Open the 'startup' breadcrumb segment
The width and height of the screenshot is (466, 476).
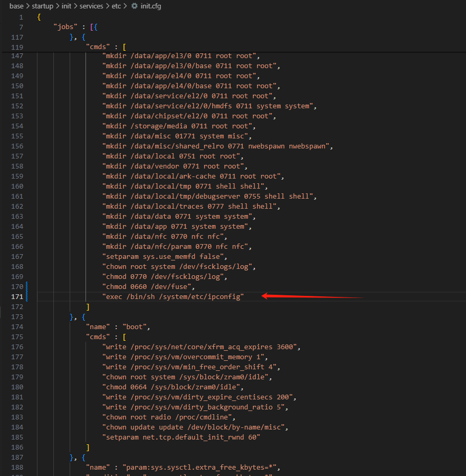click(42, 6)
